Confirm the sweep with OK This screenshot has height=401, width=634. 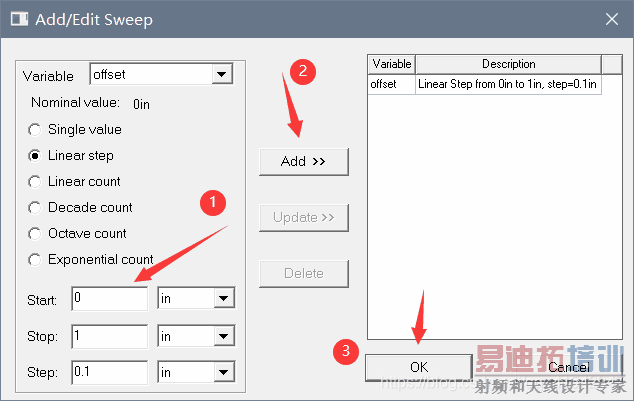pos(419,367)
